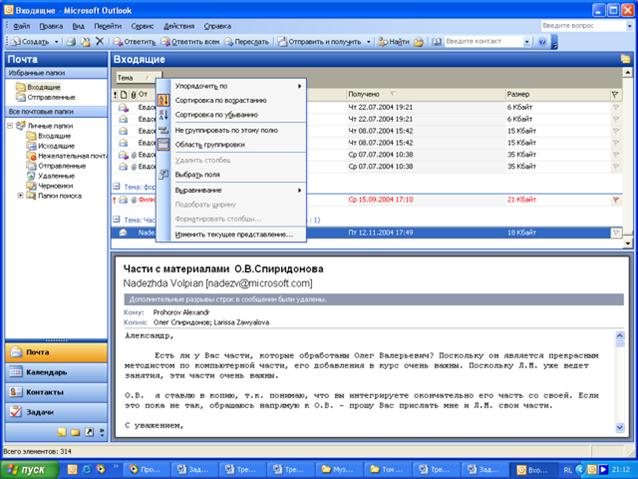
Task: Click the address book icon in toolbar
Action: point(437,42)
